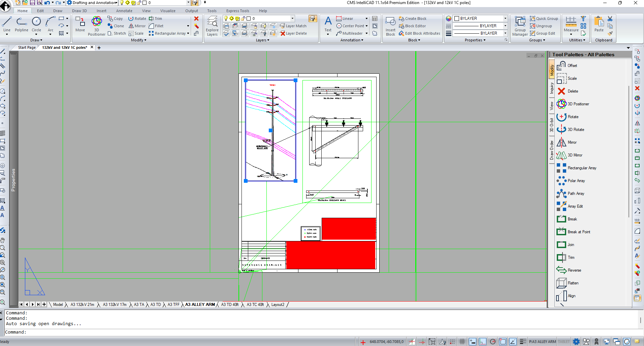Switch to the Insert ribbon tab

pos(101,11)
